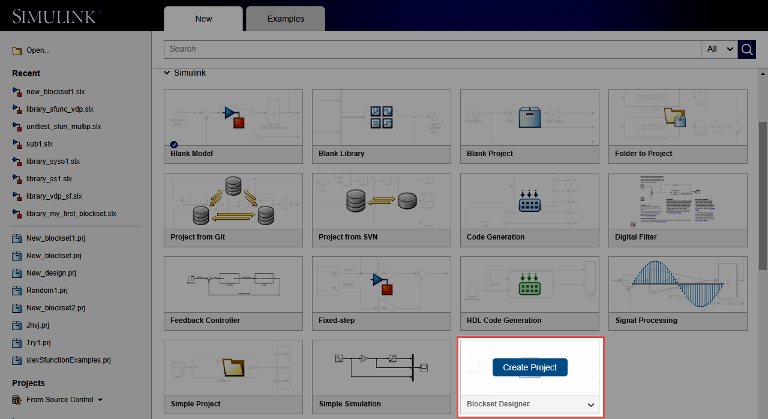Click the new_blockset1.slx model icon
The height and width of the screenshot is (419, 768).
tap(17, 92)
